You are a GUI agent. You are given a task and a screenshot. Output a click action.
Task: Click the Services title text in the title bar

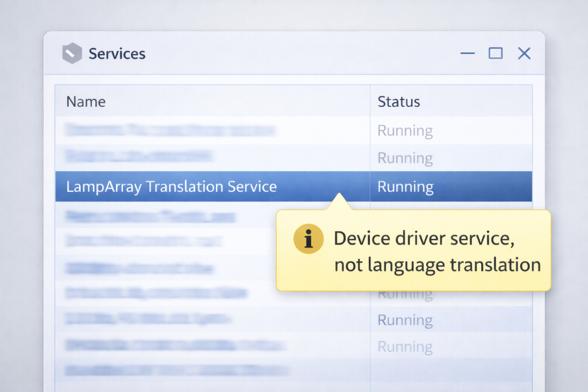(117, 53)
